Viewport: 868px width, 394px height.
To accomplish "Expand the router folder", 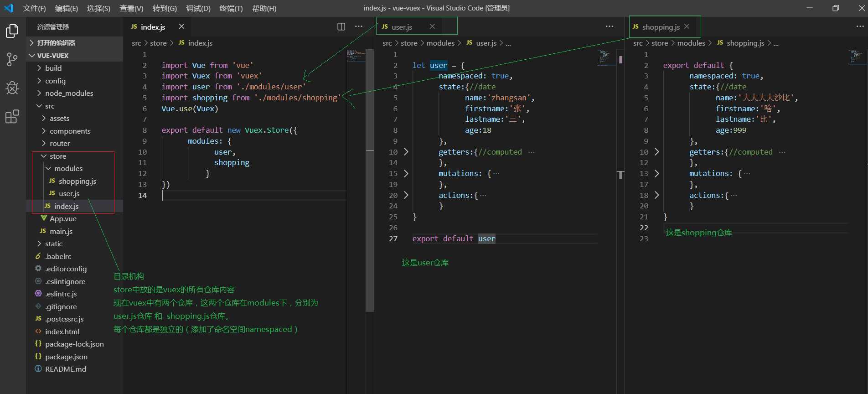I will [x=75, y=143].
